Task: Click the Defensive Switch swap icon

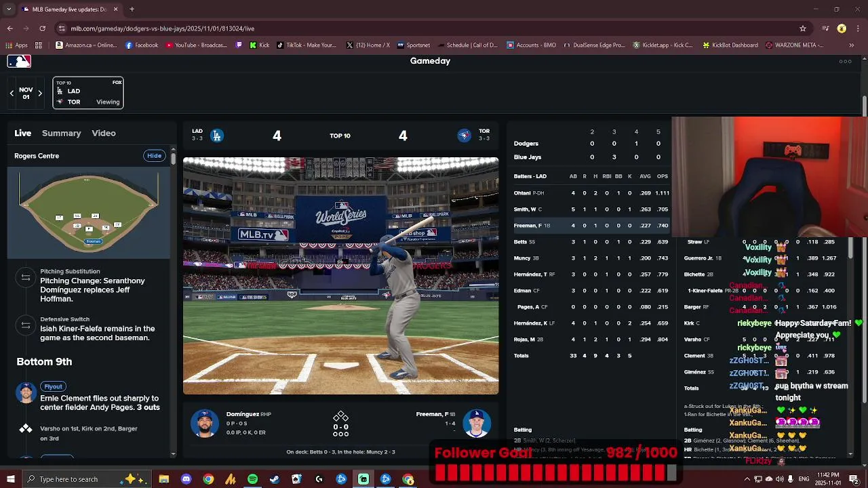Action: [26, 325]
